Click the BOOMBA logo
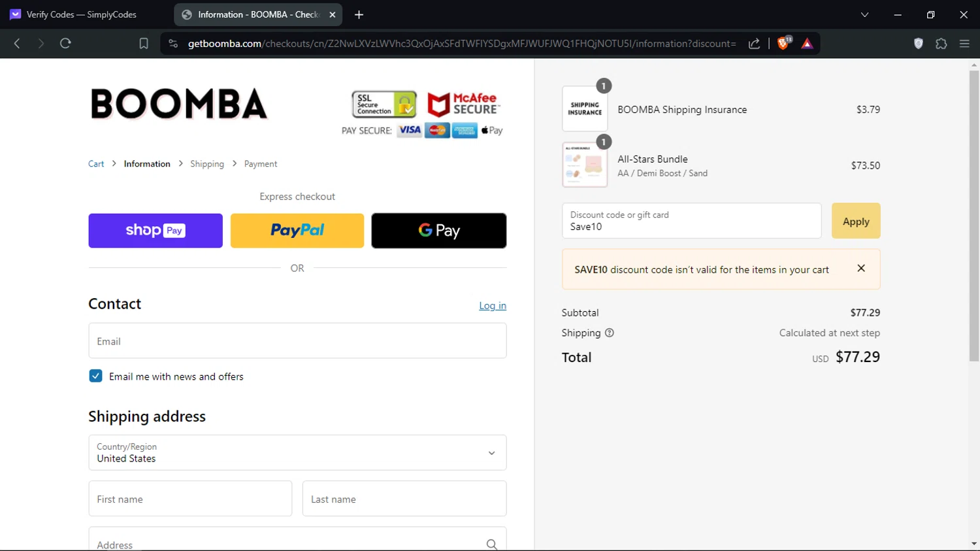 (178, 104)
